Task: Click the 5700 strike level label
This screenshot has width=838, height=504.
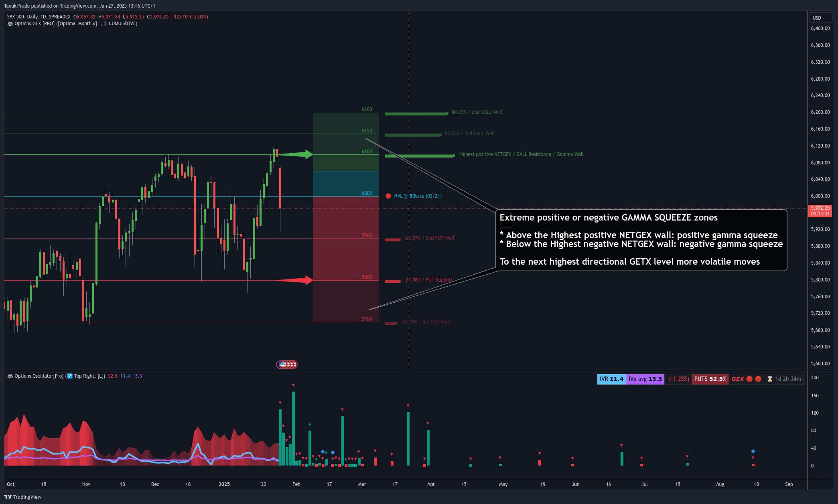Action: (x=367, y=319)
